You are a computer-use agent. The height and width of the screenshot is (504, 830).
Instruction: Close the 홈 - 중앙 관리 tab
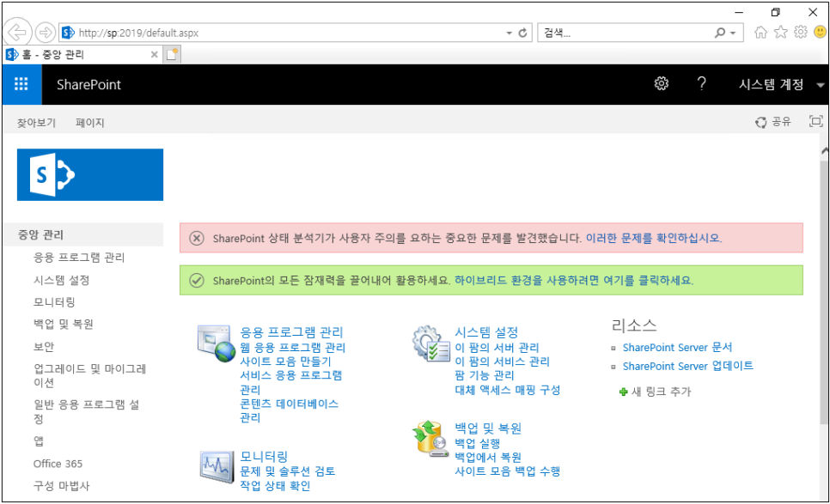[154, 54]
